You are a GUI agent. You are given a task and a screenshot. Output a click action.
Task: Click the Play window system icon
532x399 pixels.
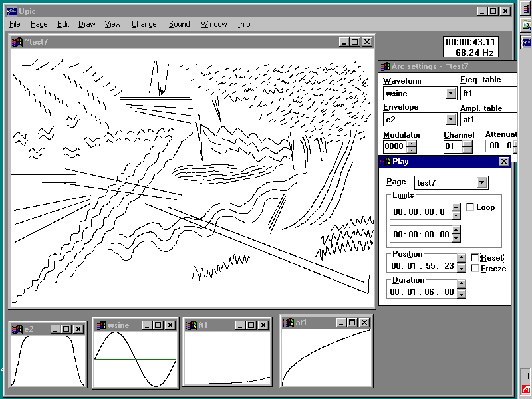tap(385, 162)
